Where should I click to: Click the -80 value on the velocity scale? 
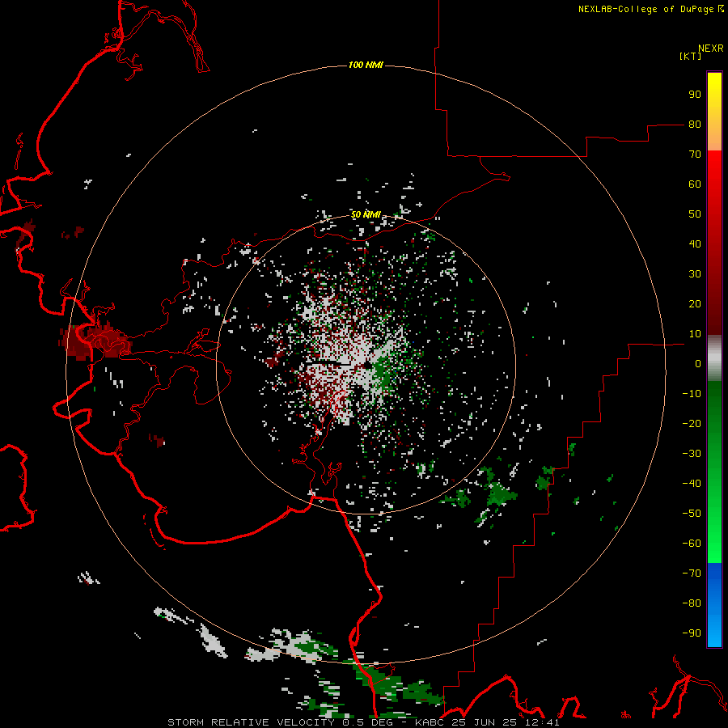pos(692,603)
